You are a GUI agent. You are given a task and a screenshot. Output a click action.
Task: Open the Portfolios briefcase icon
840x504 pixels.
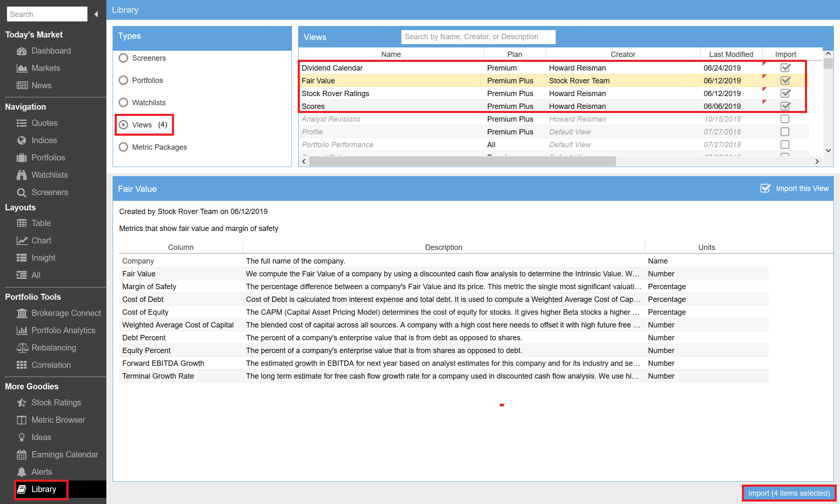tap(21, 158)
